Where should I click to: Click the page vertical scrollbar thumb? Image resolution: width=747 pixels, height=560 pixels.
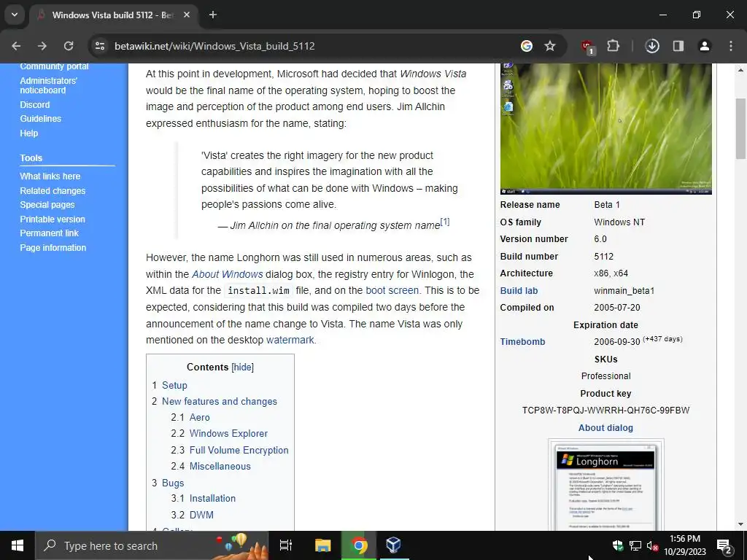pyautogui.click(x=741, y=128)
